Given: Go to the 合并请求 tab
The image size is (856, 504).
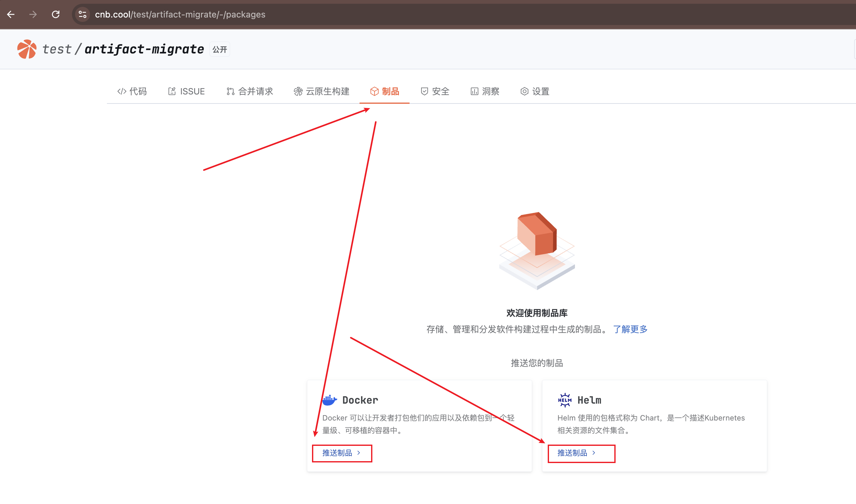Looking at the screenshot, I should pos(250,91).
